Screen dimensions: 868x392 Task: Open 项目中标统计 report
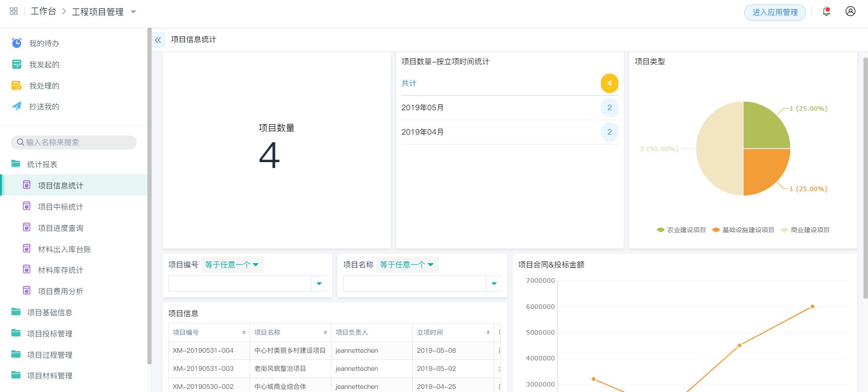[61, 207]
